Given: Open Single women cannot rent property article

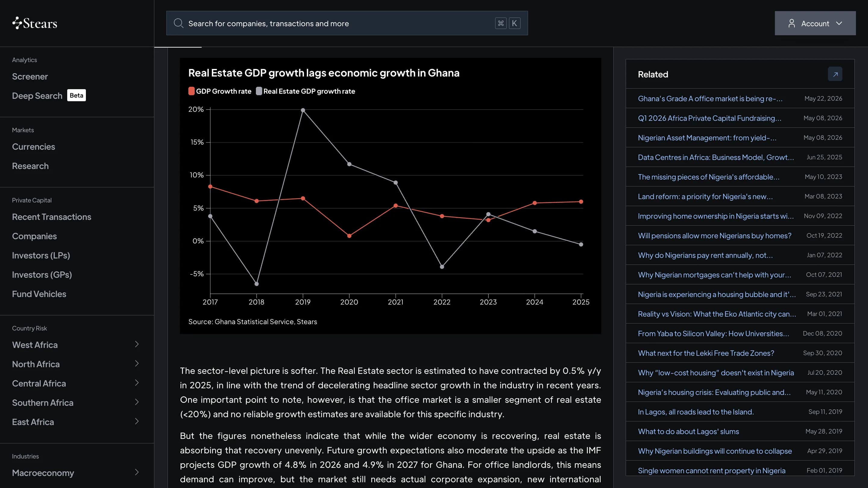Looking at the screenshot, I should click(x=712, y=471).
